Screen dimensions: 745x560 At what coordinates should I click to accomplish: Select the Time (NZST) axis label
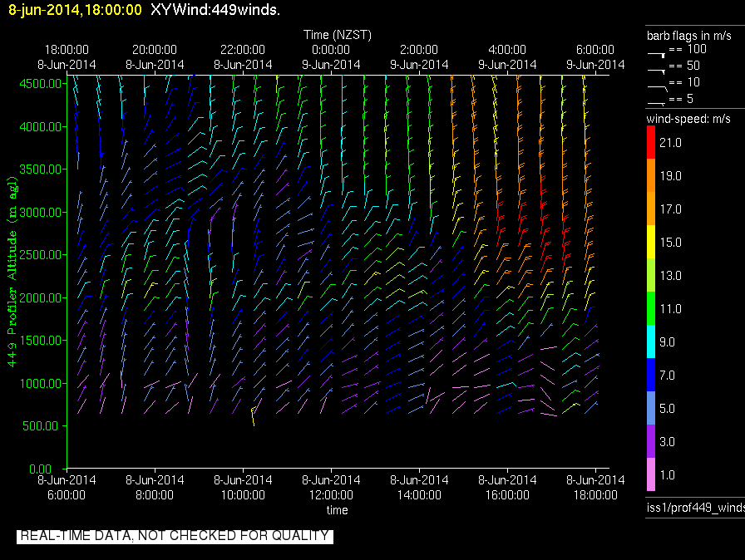337,35
